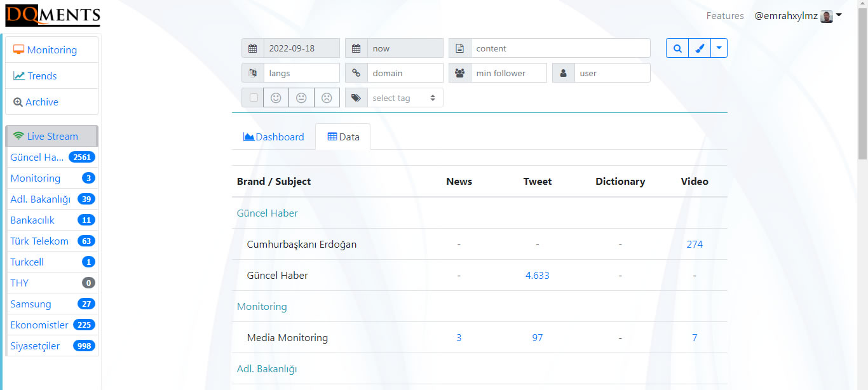This screenshot has width=868, height=390.
Task: Click the DQMENTS logo
Action: click(53, 15)
